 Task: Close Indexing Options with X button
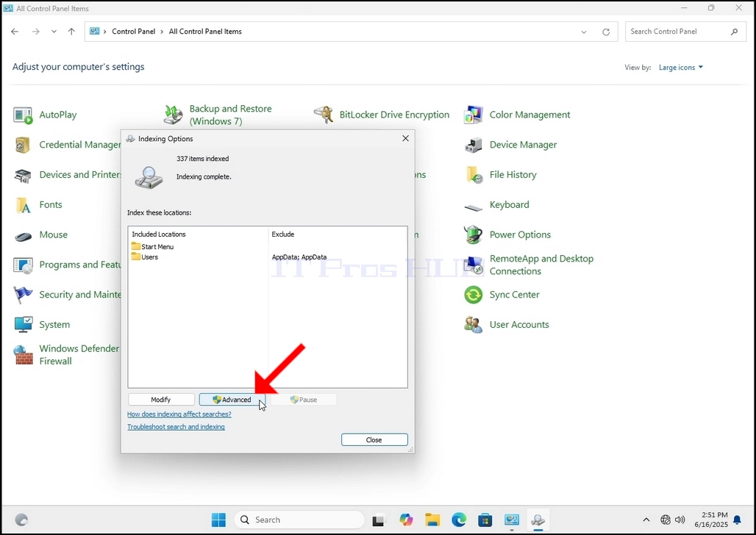click(405, 139)
